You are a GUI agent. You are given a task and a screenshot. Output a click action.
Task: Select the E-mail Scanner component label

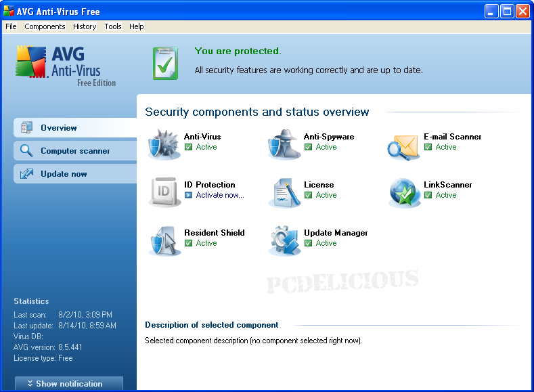point(452,137)
